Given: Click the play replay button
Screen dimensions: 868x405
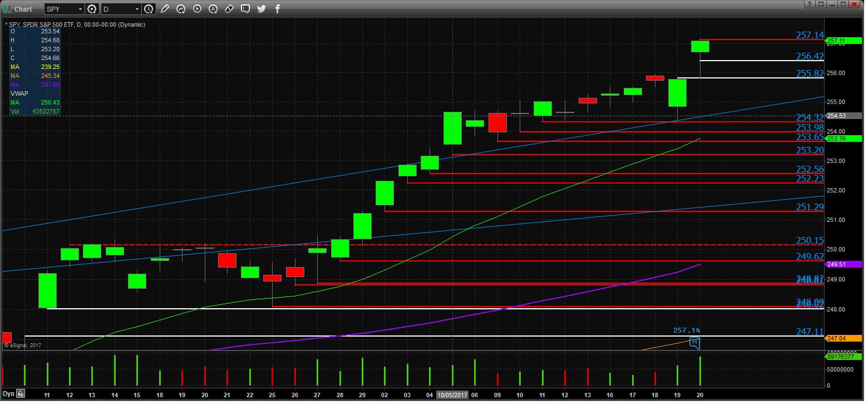Looking at the screenshot, I should pyautogui.click(x=197, y=9).
